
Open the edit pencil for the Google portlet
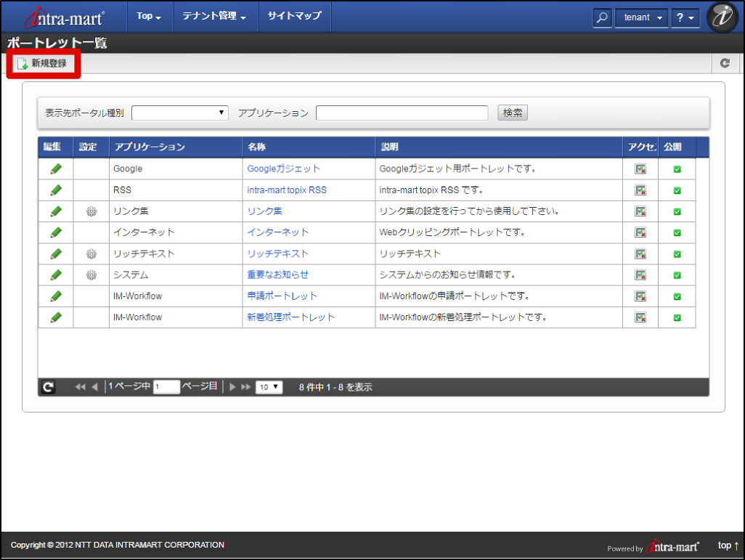click(x=55, y=169)
